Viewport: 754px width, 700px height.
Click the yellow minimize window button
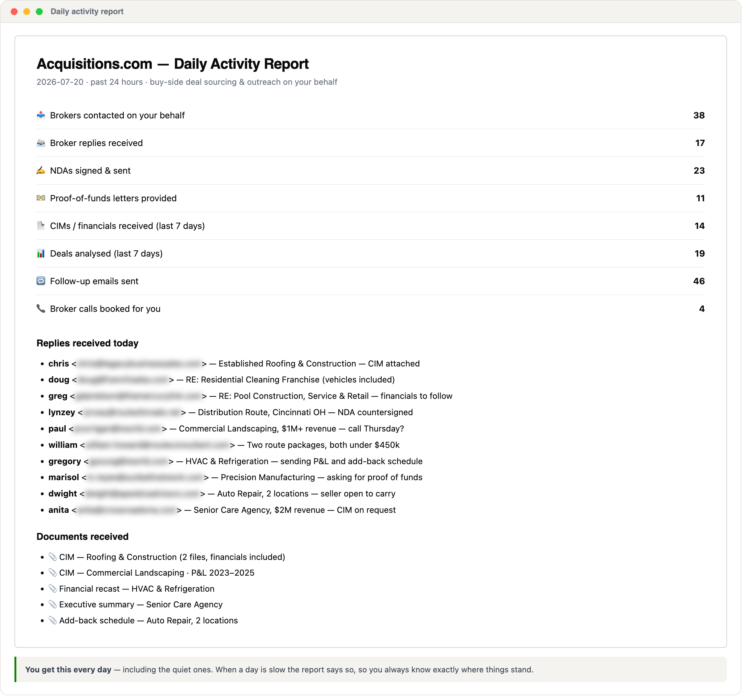[x=27, y=12]
